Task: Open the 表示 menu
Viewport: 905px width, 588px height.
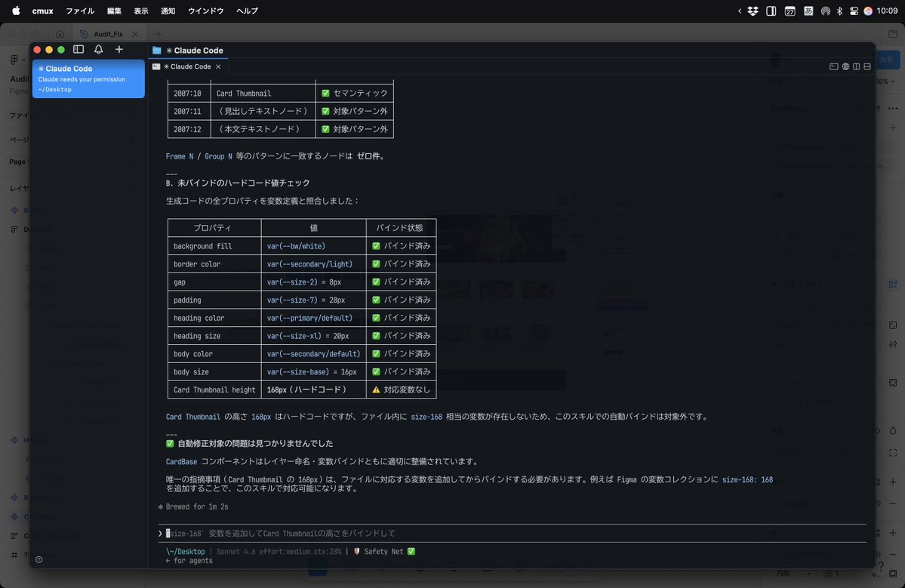Action: [141, 11]
